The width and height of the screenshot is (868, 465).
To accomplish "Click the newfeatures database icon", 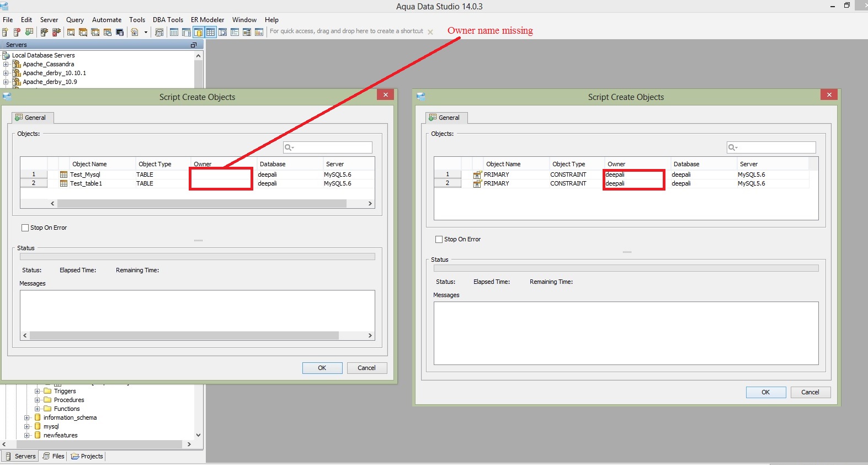I will pos(38,435).
